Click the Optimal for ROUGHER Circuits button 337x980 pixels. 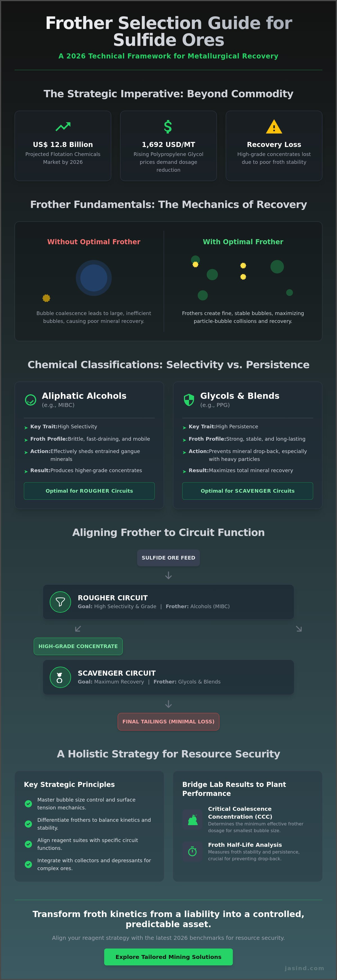coord(89,491)
